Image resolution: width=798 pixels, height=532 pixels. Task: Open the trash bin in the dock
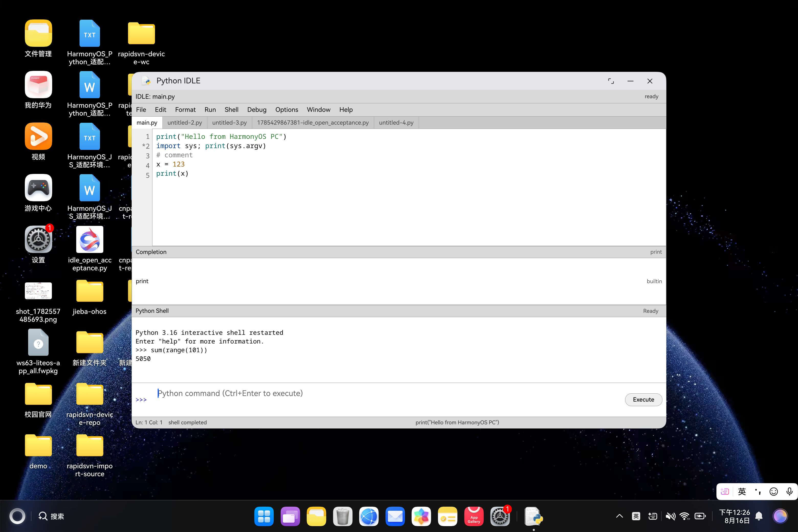342,516
